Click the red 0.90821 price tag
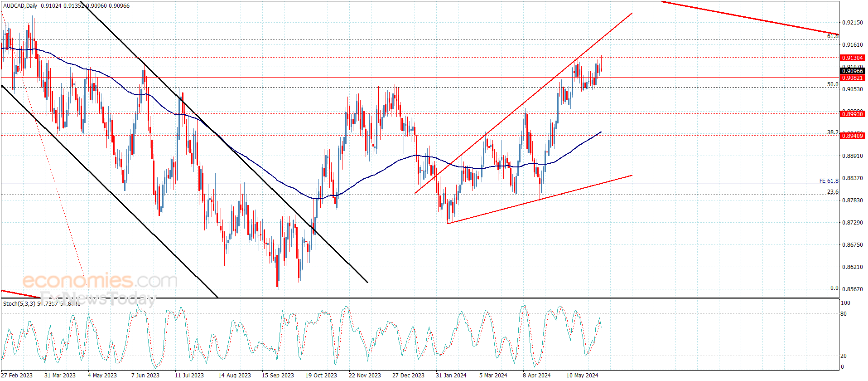This screenshot has width=868, height=381. coord(852,78)
